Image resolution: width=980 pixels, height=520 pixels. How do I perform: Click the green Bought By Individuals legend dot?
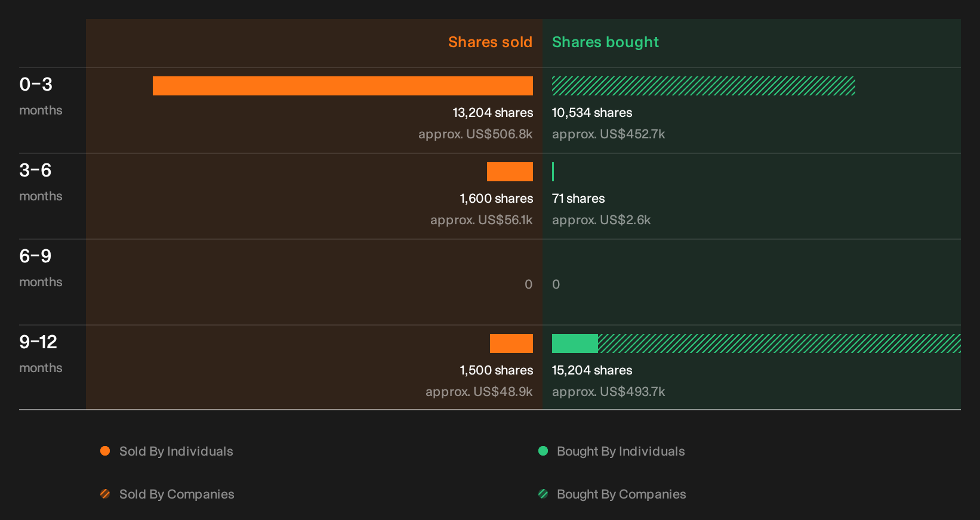[543, 451]
